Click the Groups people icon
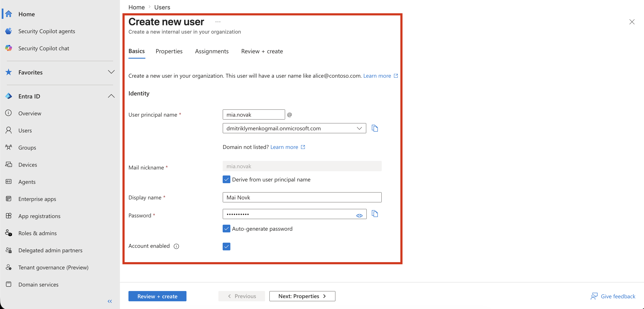644x309 pixels. pos(9,147)
